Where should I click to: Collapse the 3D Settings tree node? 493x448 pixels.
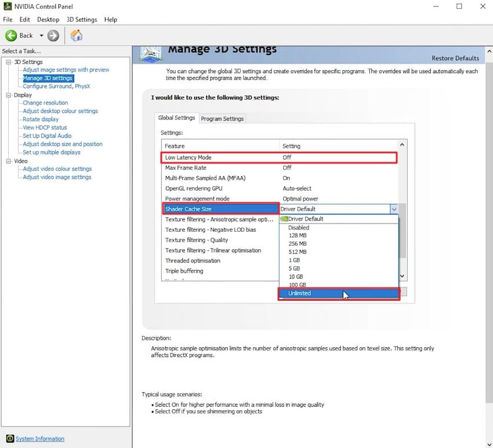click(9, 62)
